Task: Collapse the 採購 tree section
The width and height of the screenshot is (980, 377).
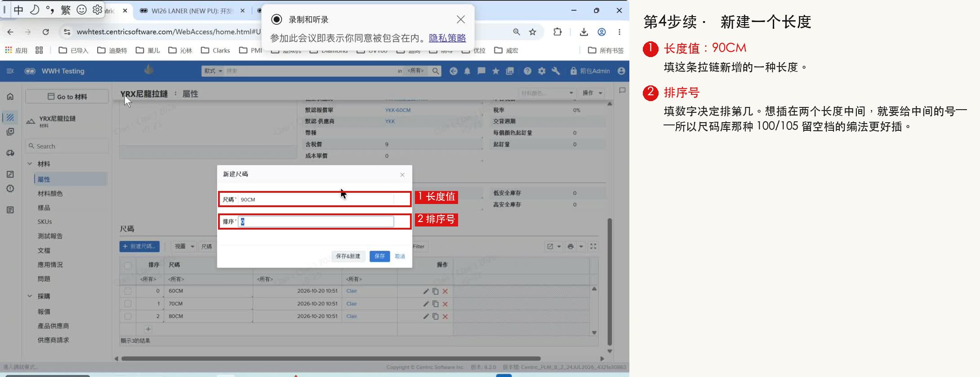Action: pyautogui.click(x=30, y=296)
